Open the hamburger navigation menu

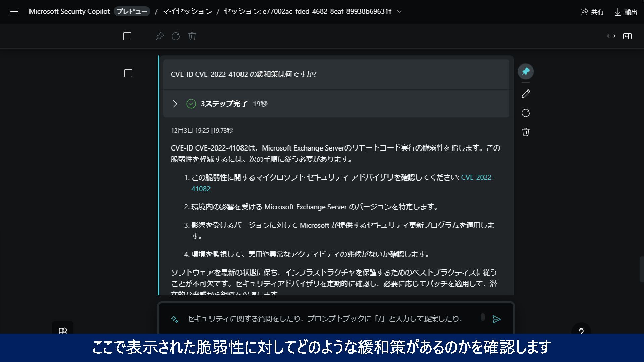point(14,12)
